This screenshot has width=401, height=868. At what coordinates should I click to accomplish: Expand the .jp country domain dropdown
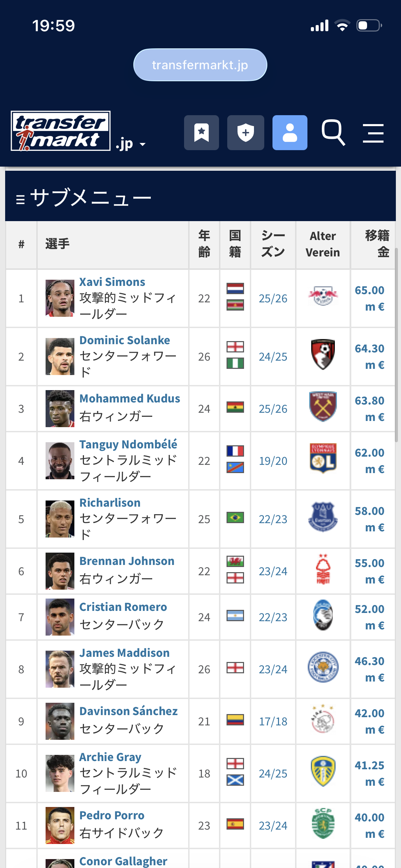(x=131, y=144)
